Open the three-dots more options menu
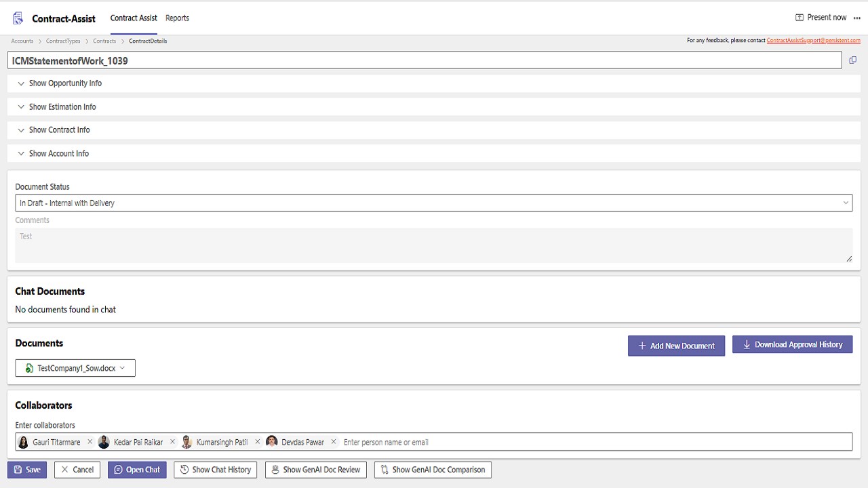 (857, 18)
